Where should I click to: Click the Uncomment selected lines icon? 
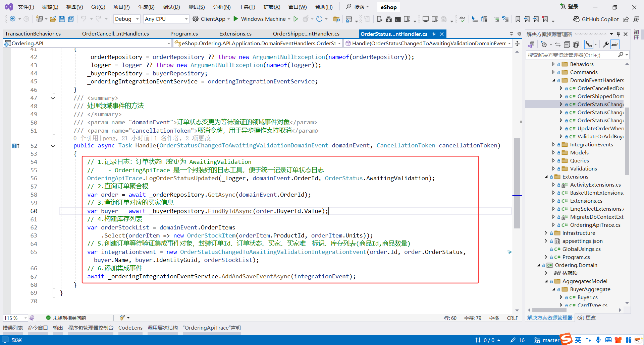505,19
